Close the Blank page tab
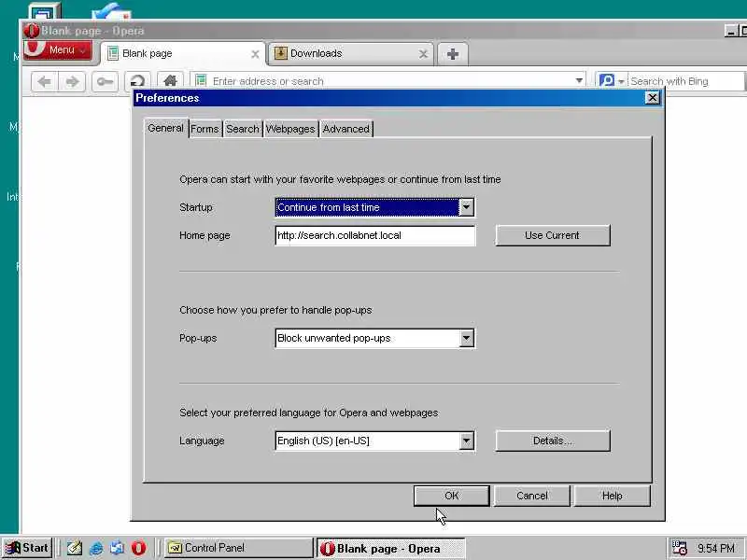 coord(255,54)
